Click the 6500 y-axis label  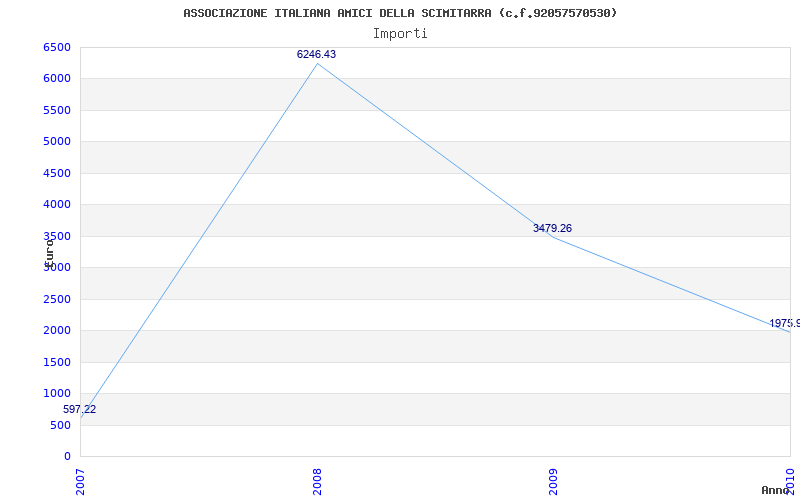tap(57, 47)
